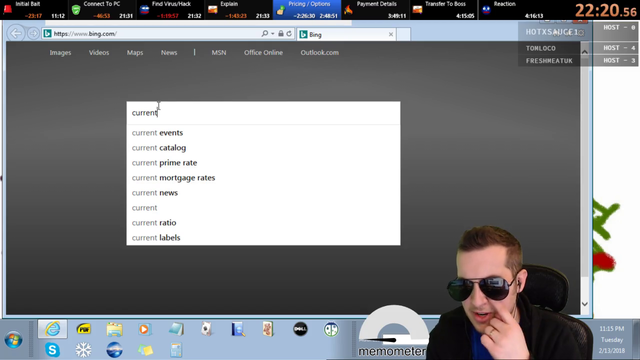640x360 pixels.
Task: Click the white snowflake taskbar icon
Action: pos(83,350)
